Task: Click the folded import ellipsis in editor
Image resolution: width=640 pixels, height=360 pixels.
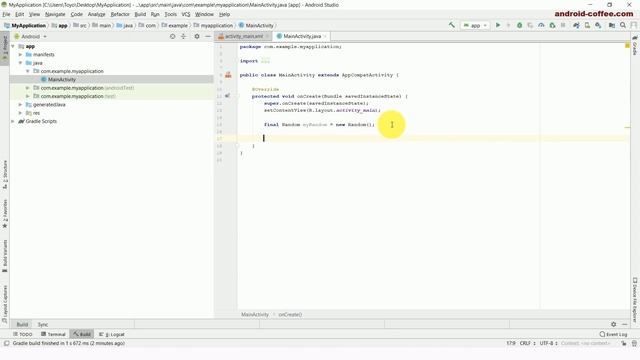Action: [265, 61]
